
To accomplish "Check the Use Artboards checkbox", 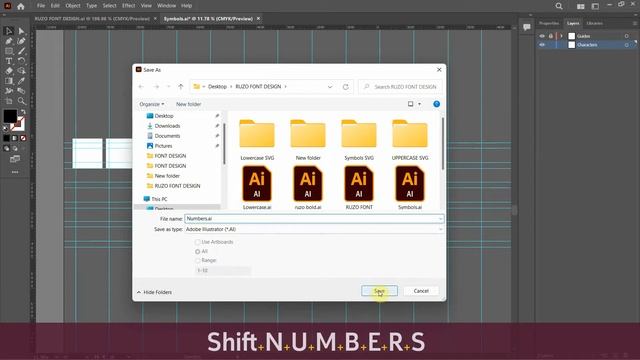I will (198, 242).
